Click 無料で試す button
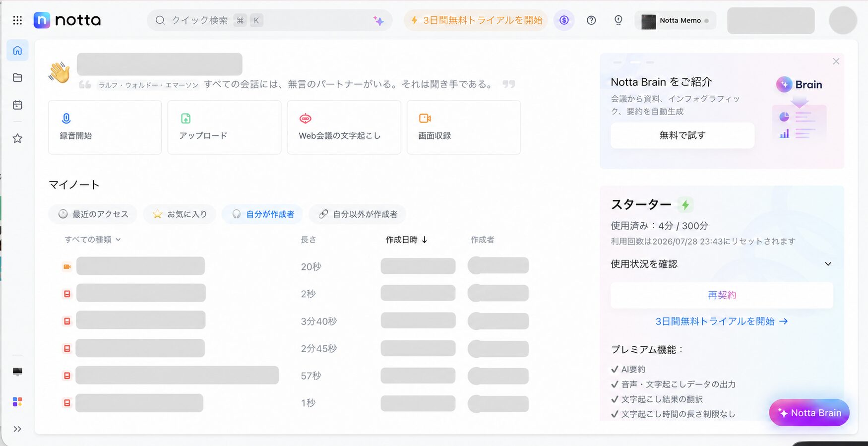 pos(682,135)
